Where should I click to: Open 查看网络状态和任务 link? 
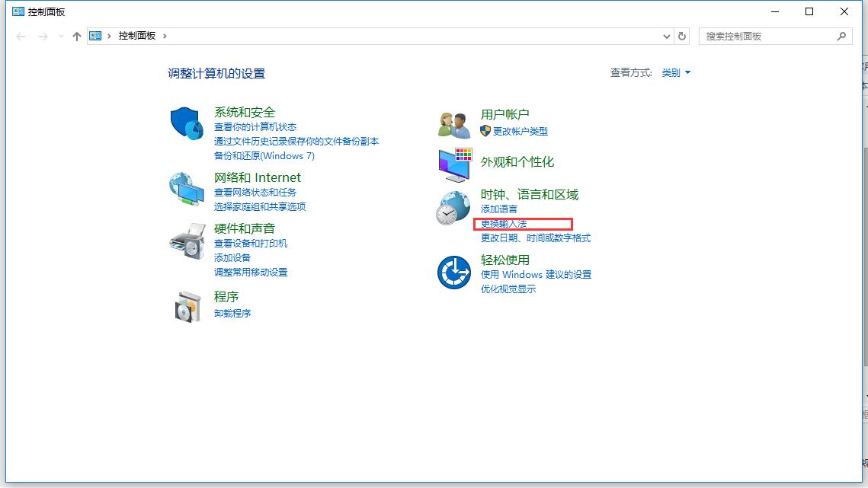pyautogui.click(x=255, y=193)
